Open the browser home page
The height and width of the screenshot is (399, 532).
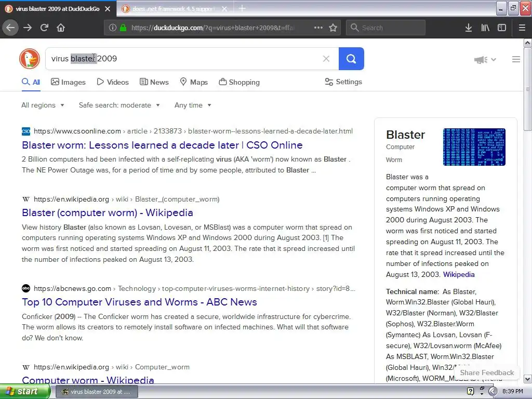coord(61,28)
